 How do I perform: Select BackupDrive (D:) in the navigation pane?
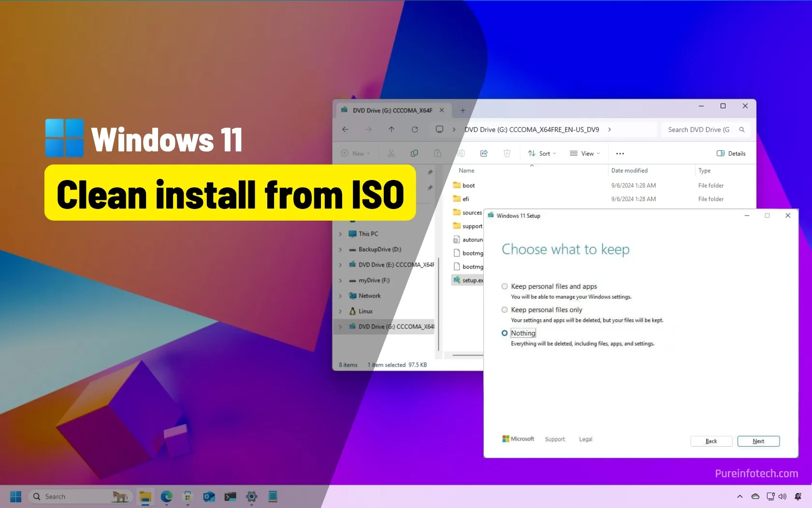pos(380,249)
